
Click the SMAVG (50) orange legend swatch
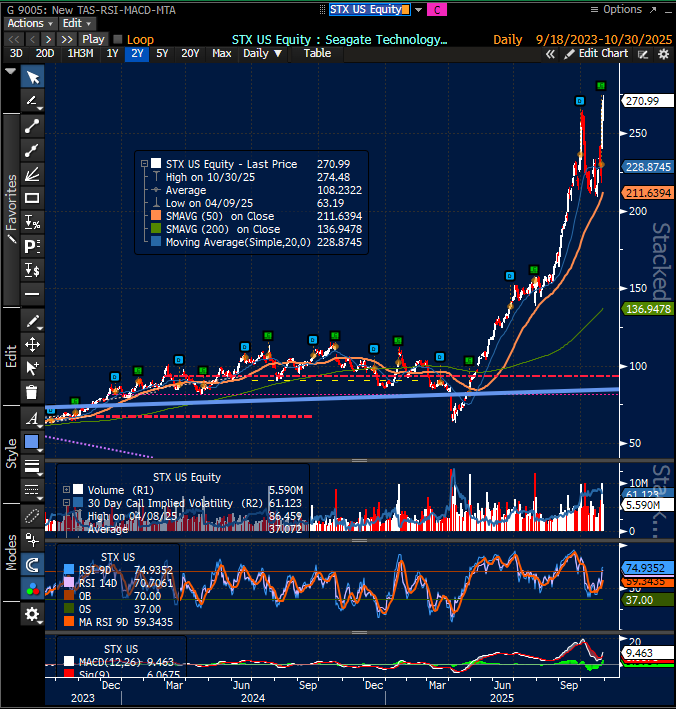pyautogui.click(x=156, y=216)
